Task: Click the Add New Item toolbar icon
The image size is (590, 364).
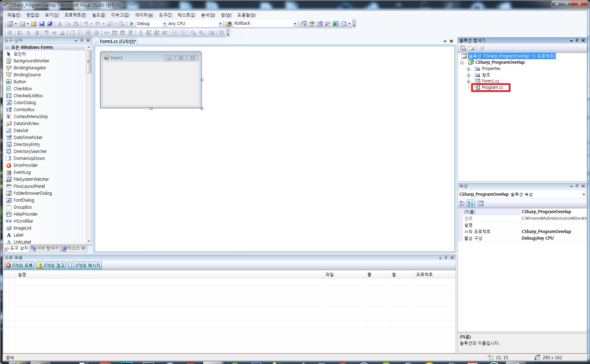Action: (x=22, y=24)
